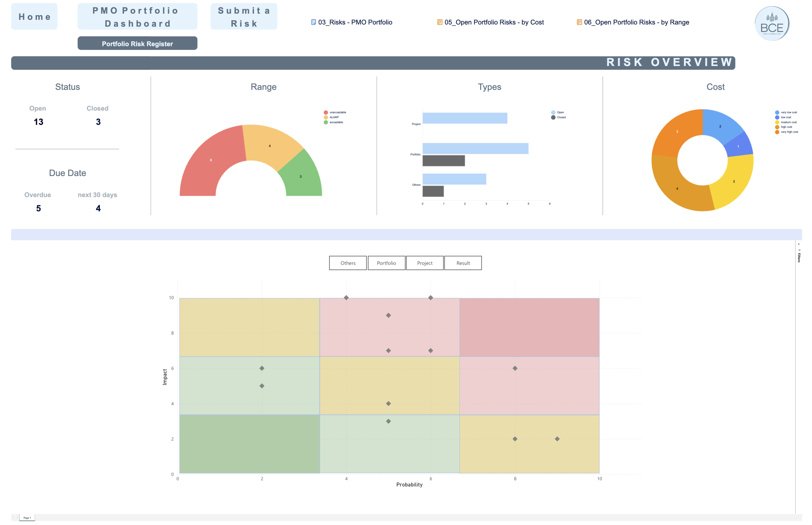Click the sheet icon beside 03_Risks
The height and width of the screenshot is (525, 812).
[x=314, y=22]
